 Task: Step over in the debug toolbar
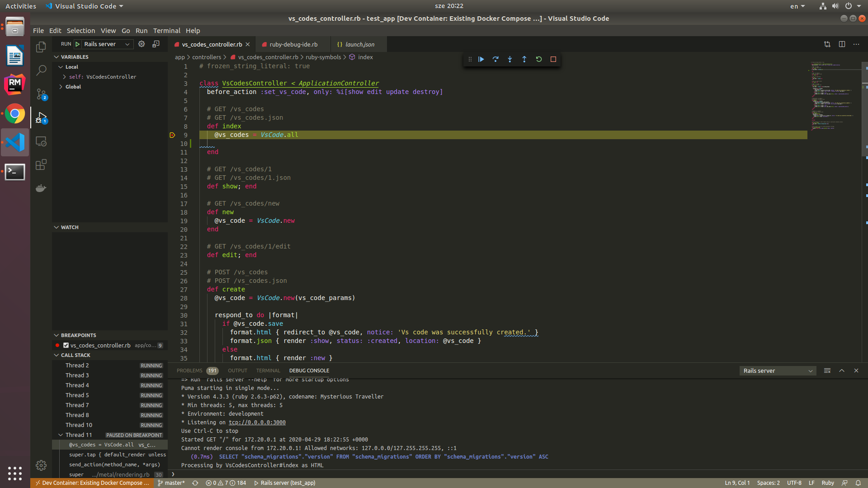click(495, 59)
